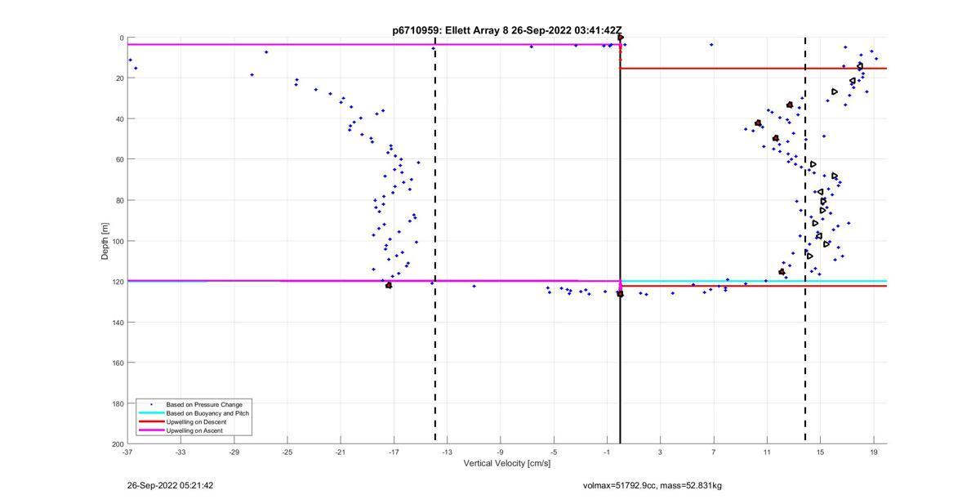Click the y-axis tick label "80"

click(x=119, y=200)
